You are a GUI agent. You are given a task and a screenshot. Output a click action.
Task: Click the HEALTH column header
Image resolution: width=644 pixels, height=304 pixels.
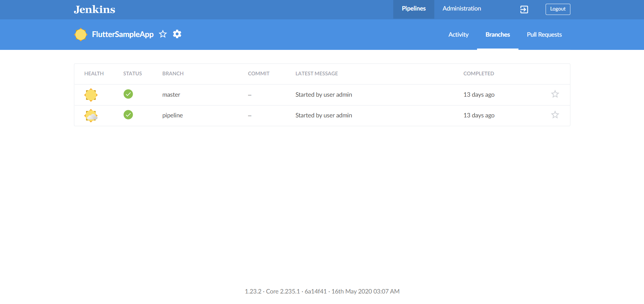click(94, 74)
